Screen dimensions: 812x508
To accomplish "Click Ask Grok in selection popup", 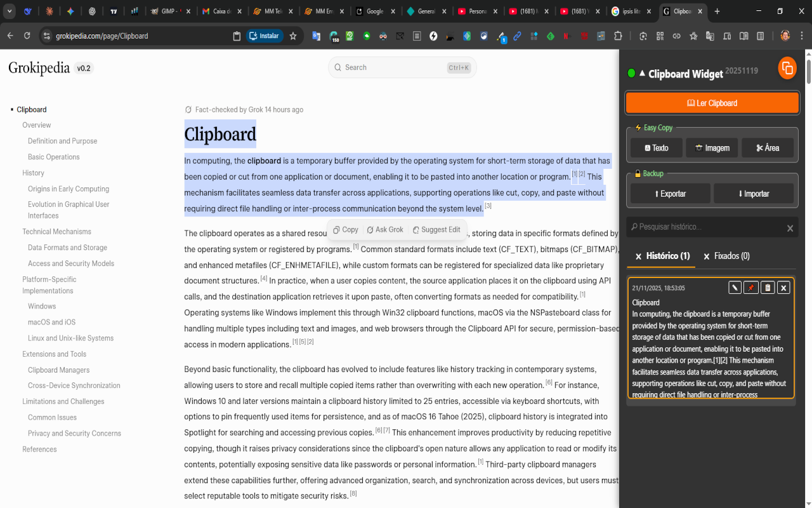I will coord(384,230).
